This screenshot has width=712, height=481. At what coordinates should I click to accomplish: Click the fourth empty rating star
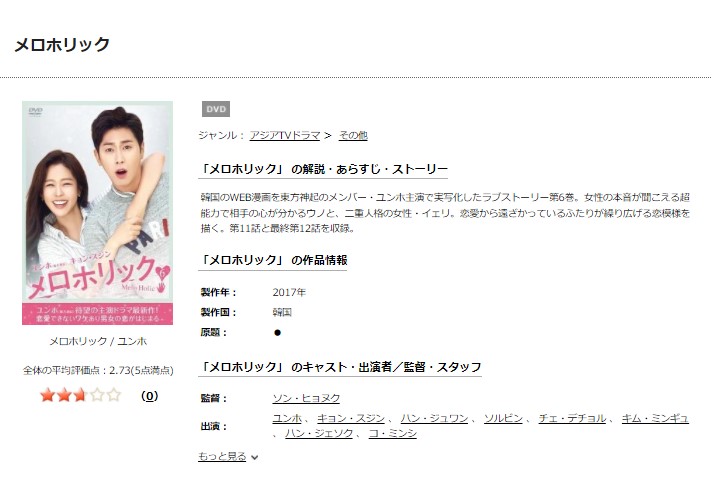point(97,395)
